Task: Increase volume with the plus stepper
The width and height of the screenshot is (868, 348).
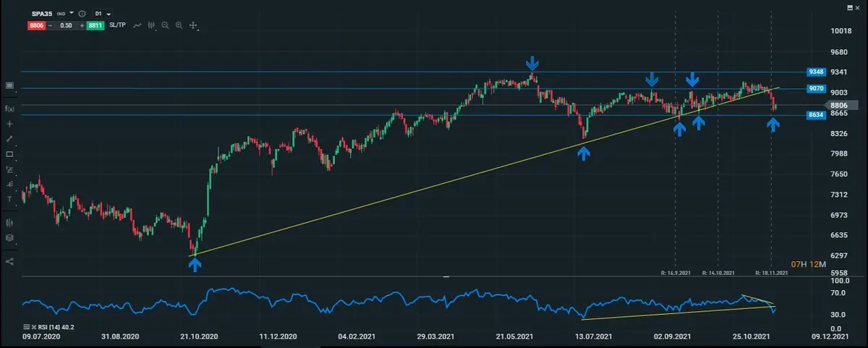Action: (82, 25)
